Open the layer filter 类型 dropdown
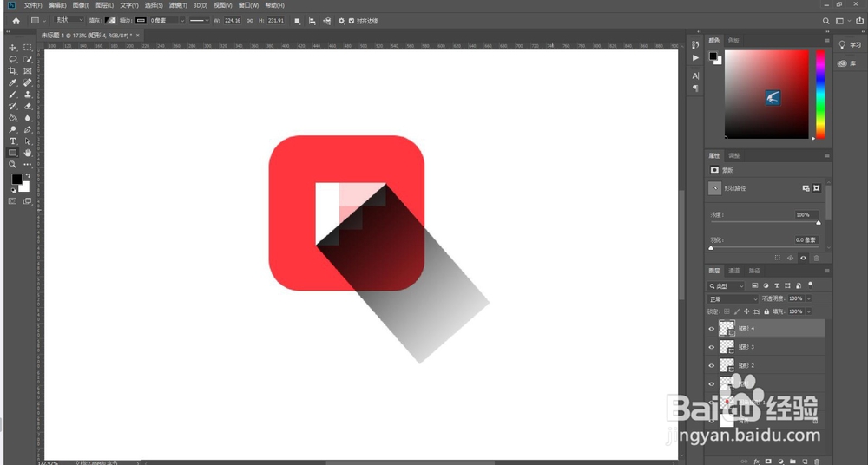 coord(727,286)
